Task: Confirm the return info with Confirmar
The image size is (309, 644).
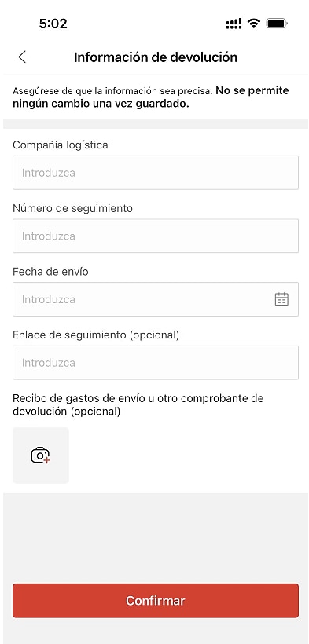Action: (x=156, y=601)
